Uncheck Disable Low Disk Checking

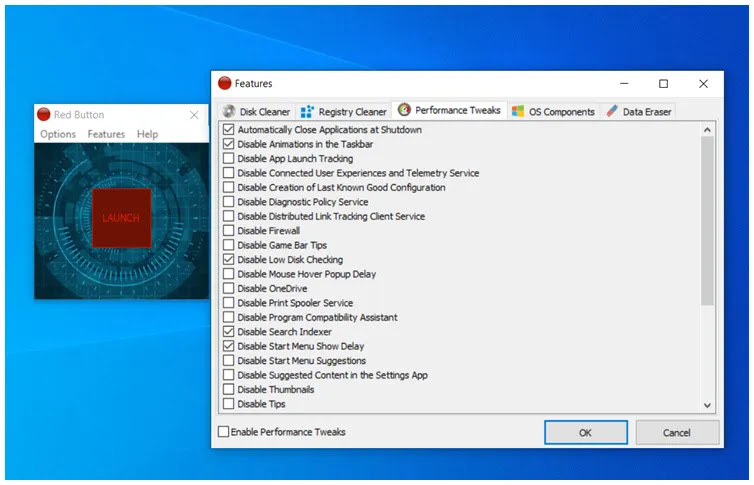point(229,260)
